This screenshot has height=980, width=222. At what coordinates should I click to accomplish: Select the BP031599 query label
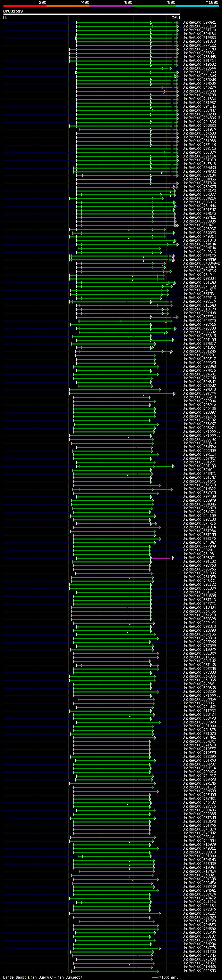pyautogui.click(x=13, y=11)
